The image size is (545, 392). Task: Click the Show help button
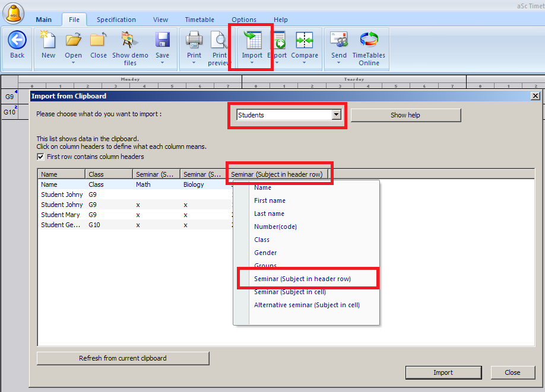pyautogui.click(x=405, y=115)
